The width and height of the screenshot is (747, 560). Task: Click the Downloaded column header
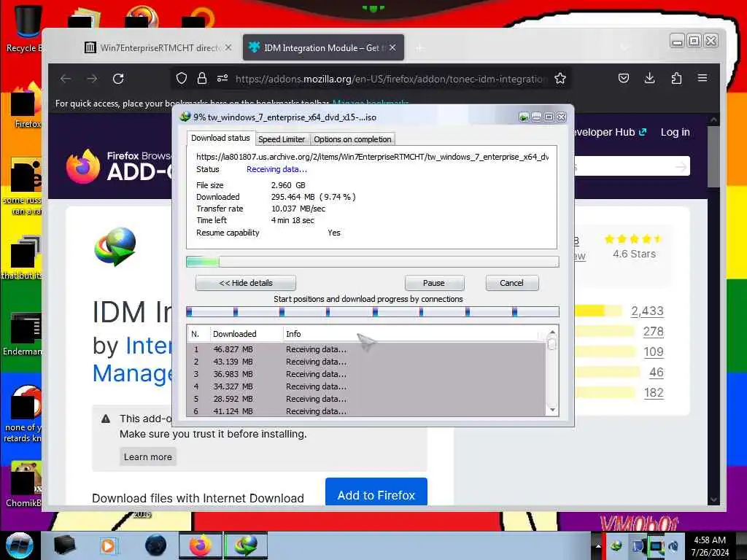247,334
